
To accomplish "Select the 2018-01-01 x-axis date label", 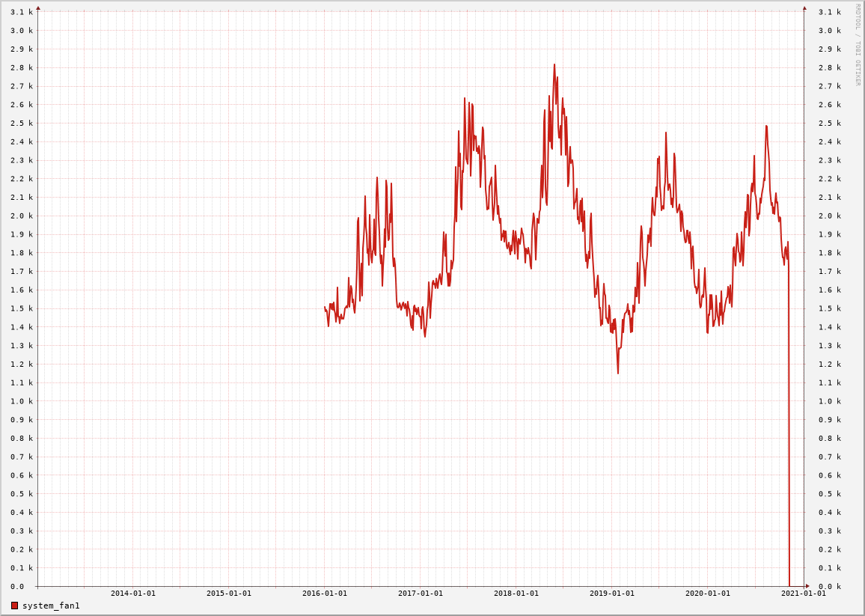I will tap(516, 594).
